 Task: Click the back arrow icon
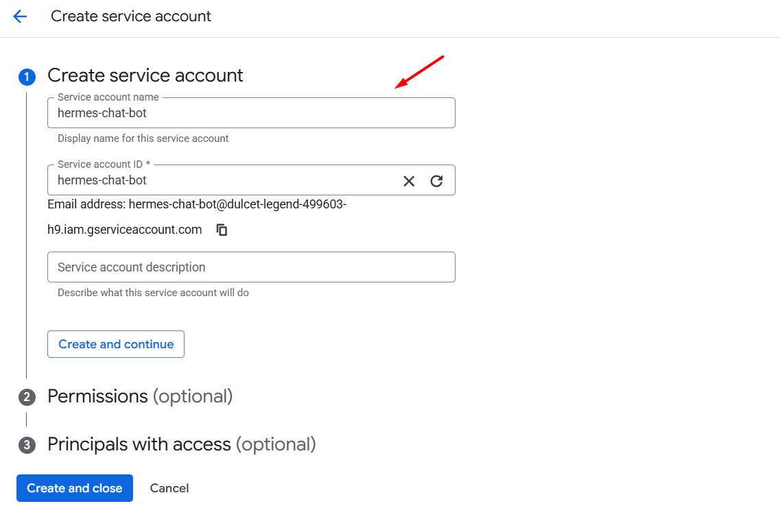[x=20, y=16]
